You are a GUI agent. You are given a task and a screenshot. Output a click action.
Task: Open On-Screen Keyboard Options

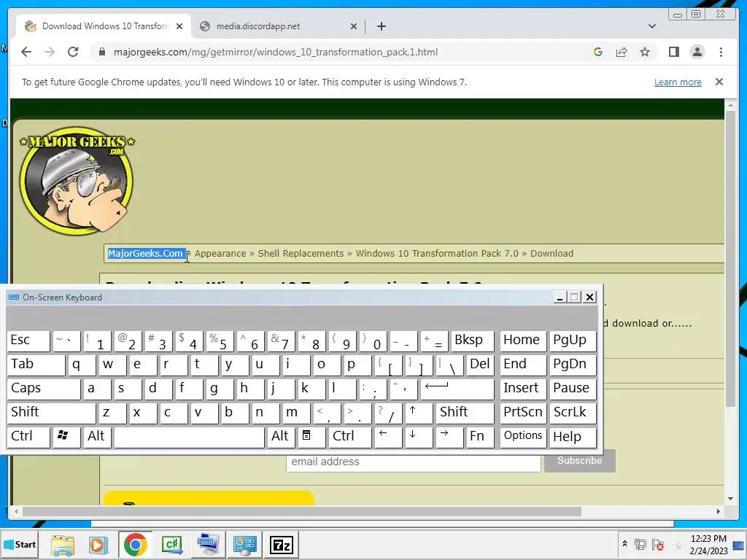pyautogui.click(x=523, y=437)
